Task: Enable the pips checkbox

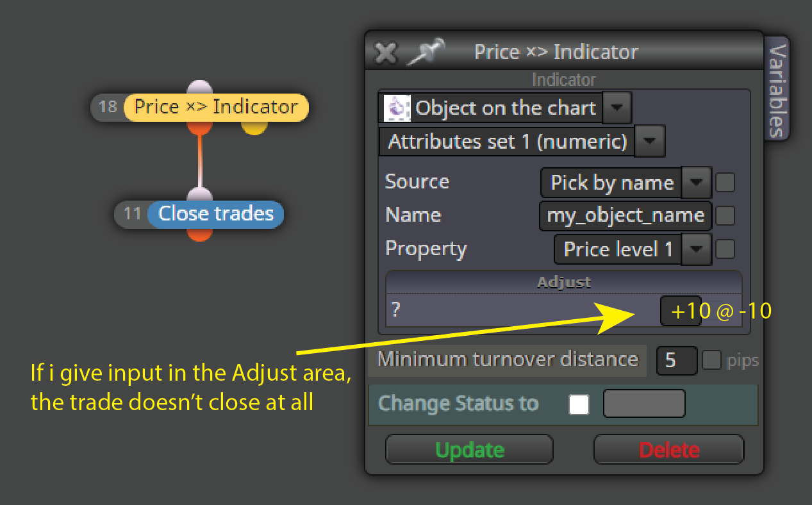Action: click(711, 361)
